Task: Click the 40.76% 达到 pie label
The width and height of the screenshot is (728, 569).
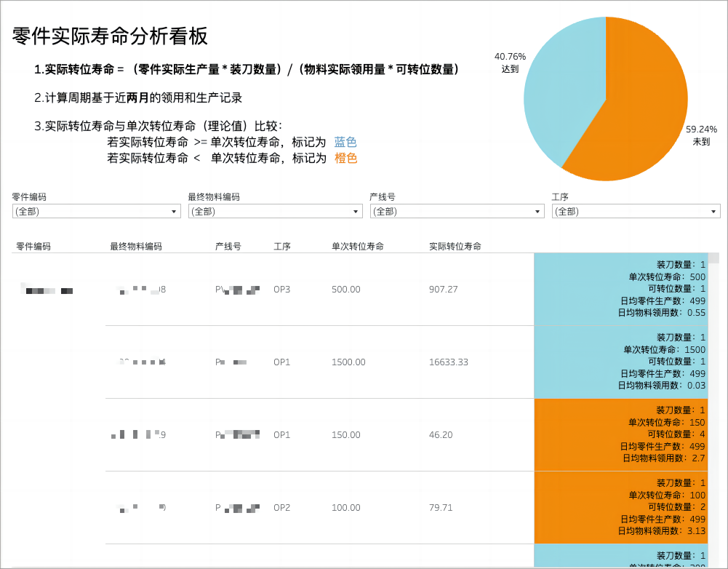Action: pyautogui.click(x=510, y=62)
